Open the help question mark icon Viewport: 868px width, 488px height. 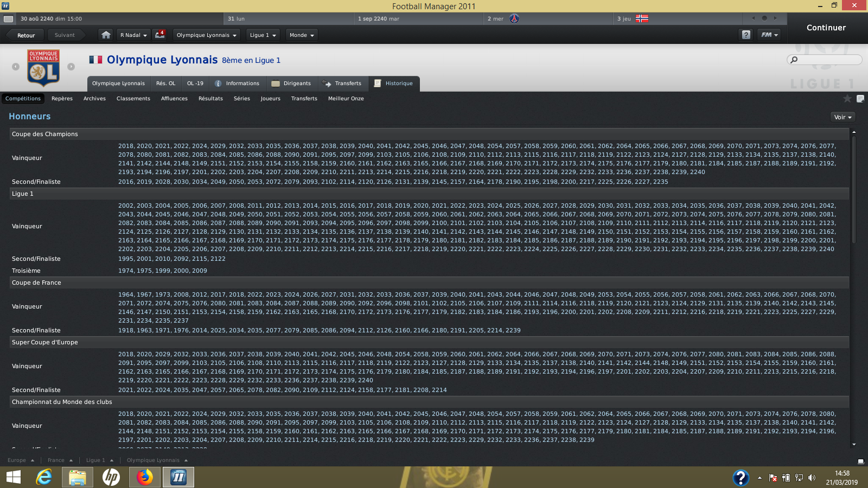coord(746,35)
